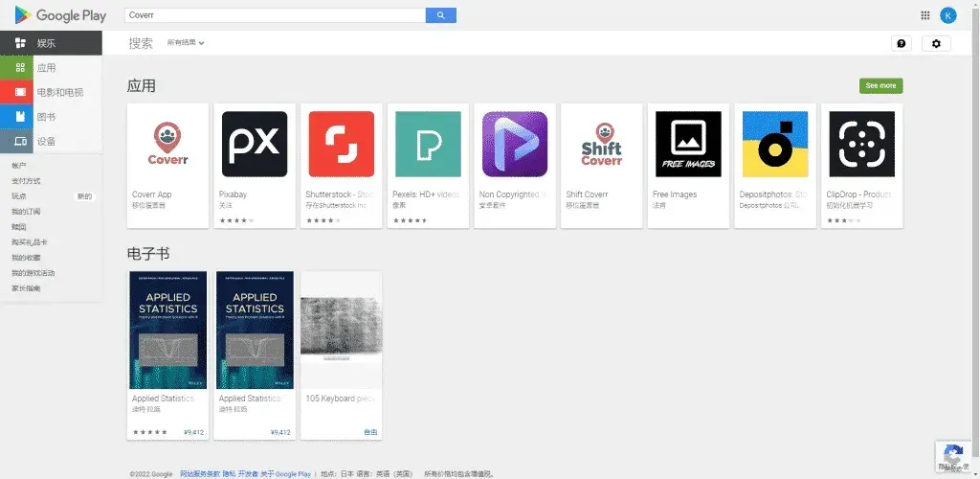
Task: Open 网站服务条款 footer link
Action: [200, 474]
